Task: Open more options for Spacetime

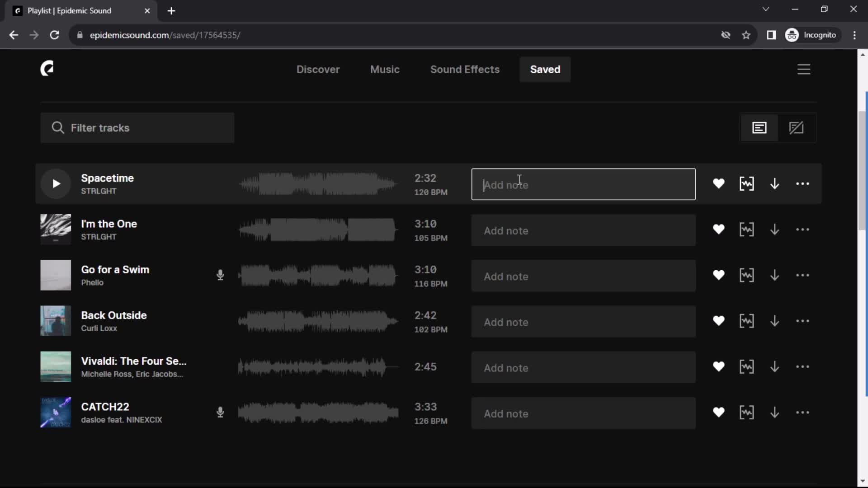Action: tap(802, 184)
